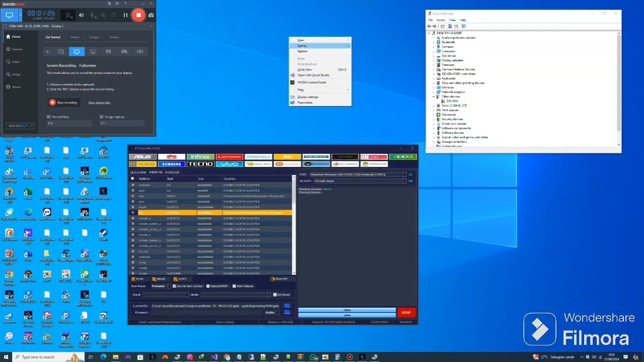Open Boot Mode Preloader dropdown
Viewport: 644px width, 362px height.
click(160, 286)
